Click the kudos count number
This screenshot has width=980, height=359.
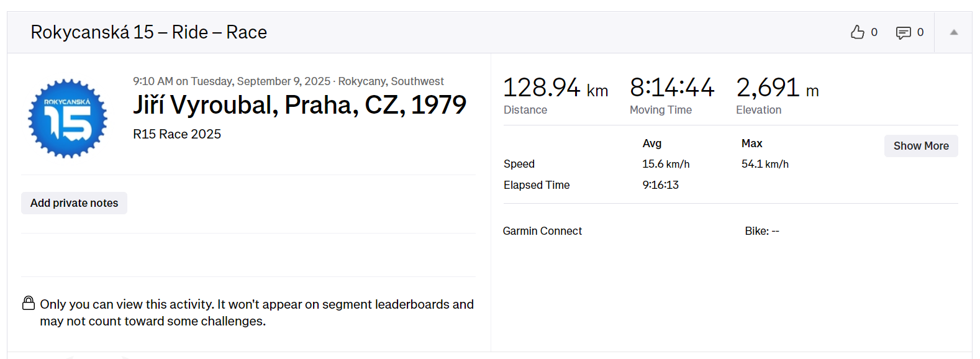coord(874,32)
